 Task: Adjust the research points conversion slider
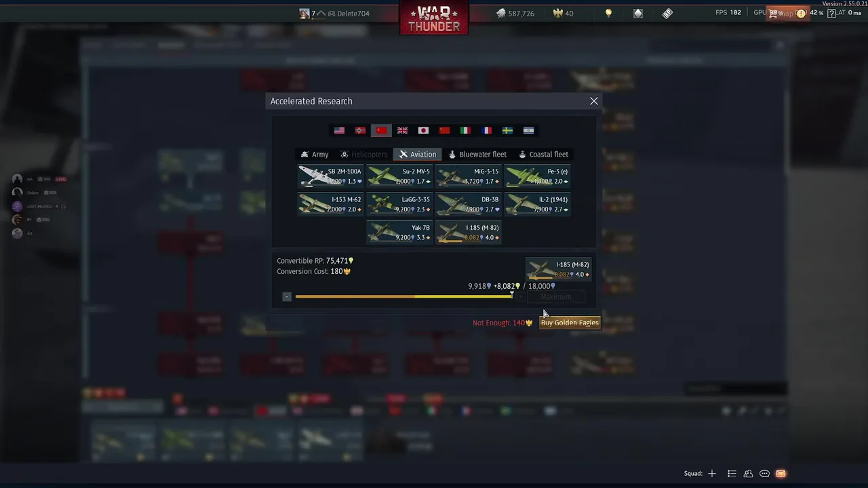tap(403, 296)
